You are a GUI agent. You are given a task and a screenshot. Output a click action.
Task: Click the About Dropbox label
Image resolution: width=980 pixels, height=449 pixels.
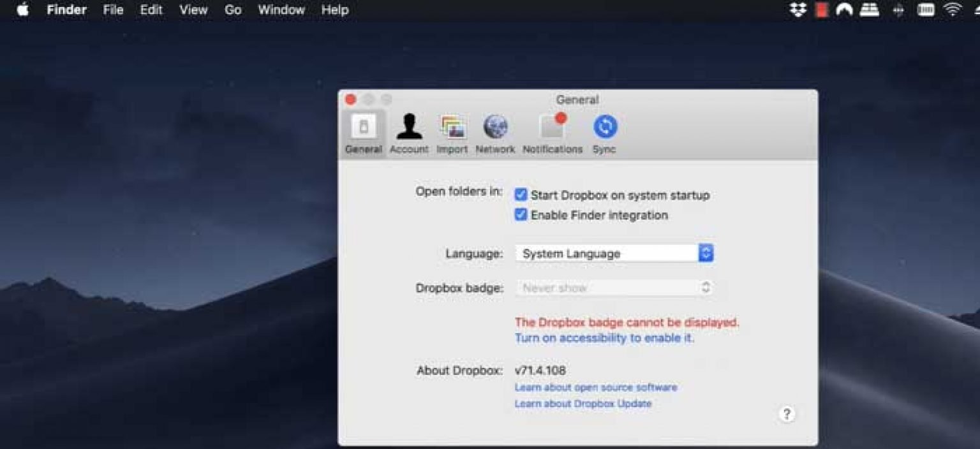pyautogui.click(x=460, y=371)
